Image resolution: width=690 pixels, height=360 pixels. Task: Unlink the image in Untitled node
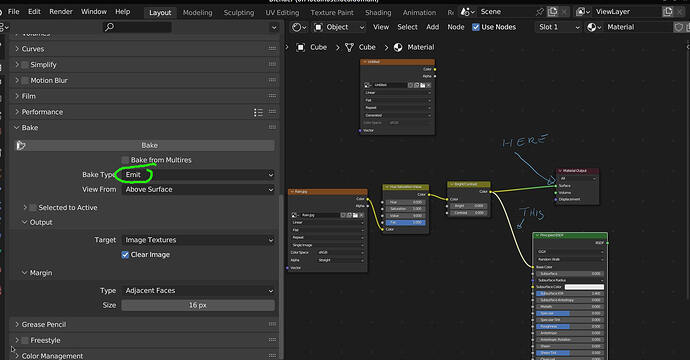[x=429, y=85]
